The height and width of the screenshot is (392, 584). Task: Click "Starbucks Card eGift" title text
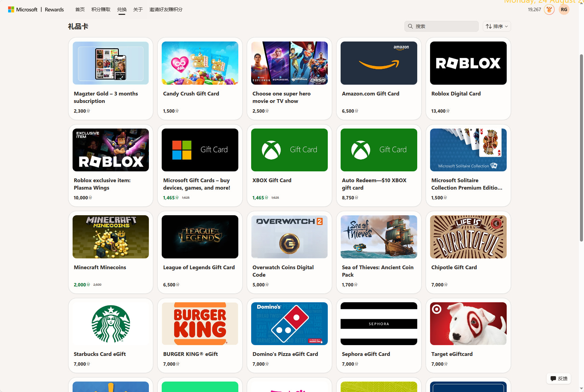pos(100,354)
